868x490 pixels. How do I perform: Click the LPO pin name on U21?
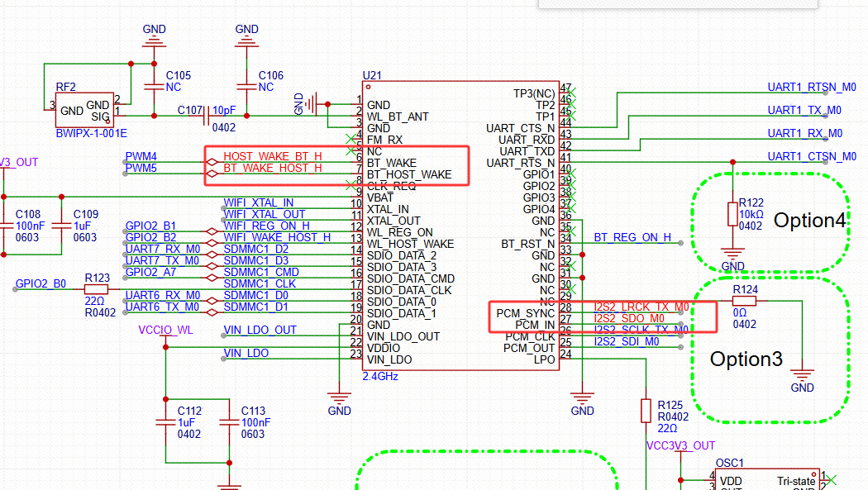(x=544, y=359)
